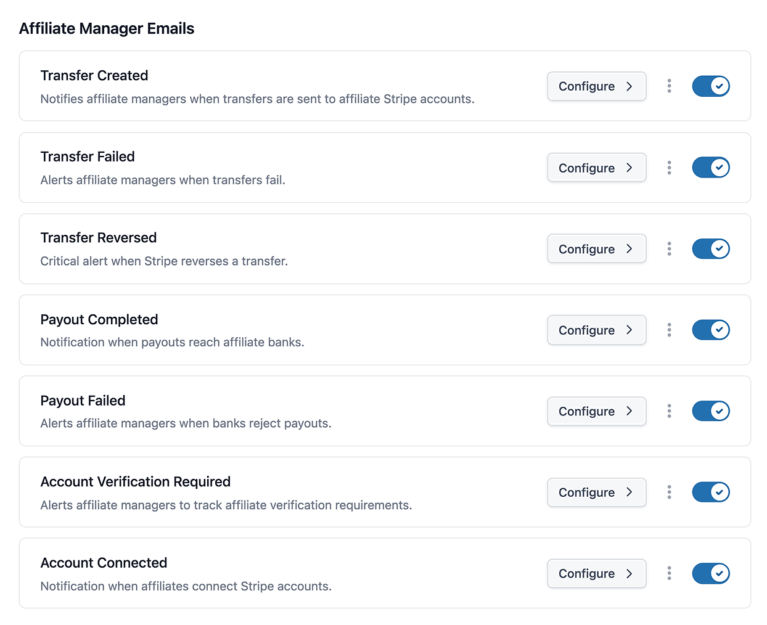Turn off the Account Connected notification
The height and width of the screenshot is (625, 767).
[x=711, y=573]
